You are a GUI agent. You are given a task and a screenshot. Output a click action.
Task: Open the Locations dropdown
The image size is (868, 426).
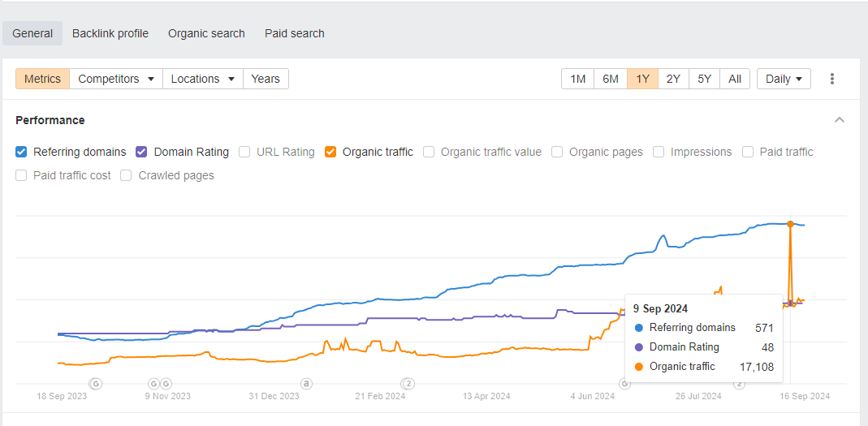point(203,79)
